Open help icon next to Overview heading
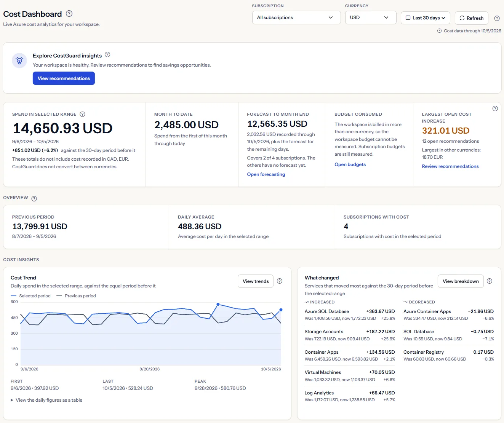The image size is (504, 423). coord(34,199)
